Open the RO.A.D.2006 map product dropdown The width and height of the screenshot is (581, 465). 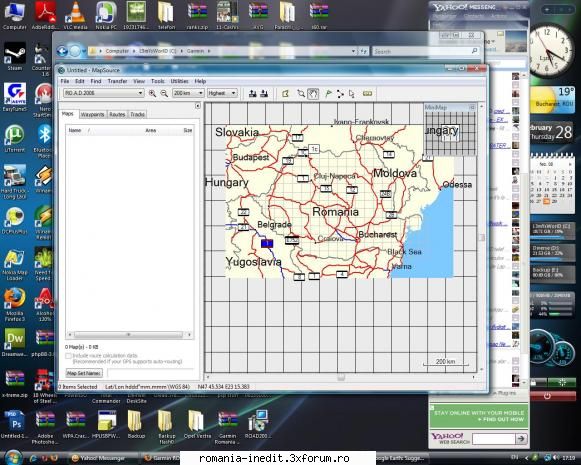[x=103, y=93]
